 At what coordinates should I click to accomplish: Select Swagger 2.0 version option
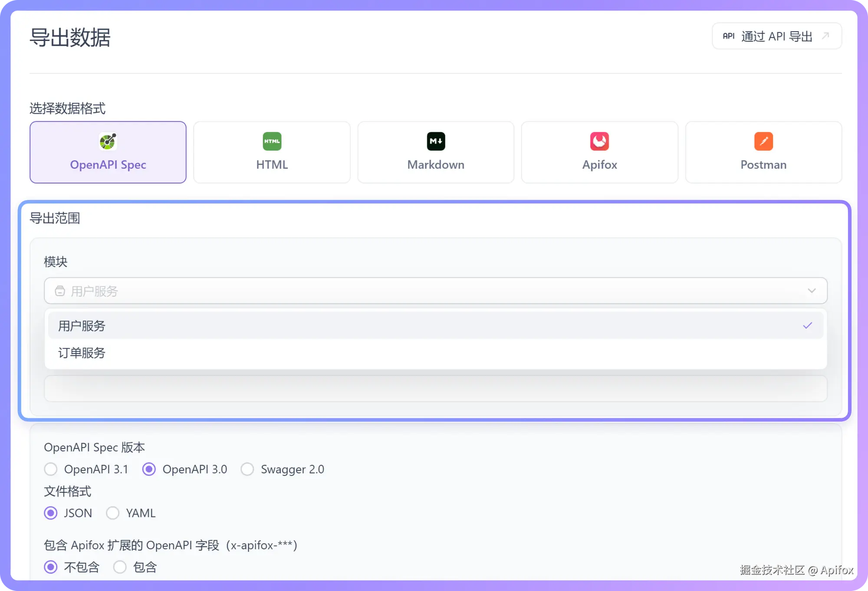[x=247, y=469]
